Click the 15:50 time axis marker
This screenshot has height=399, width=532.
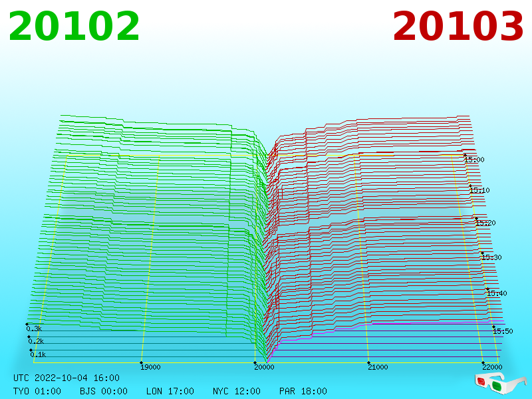(x=503, y=331)
